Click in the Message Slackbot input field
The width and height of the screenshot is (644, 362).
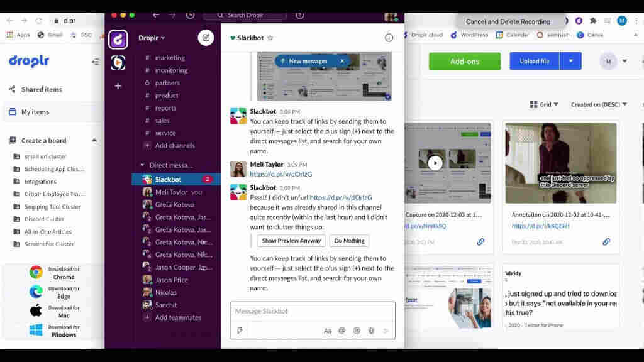coord(313,312)
